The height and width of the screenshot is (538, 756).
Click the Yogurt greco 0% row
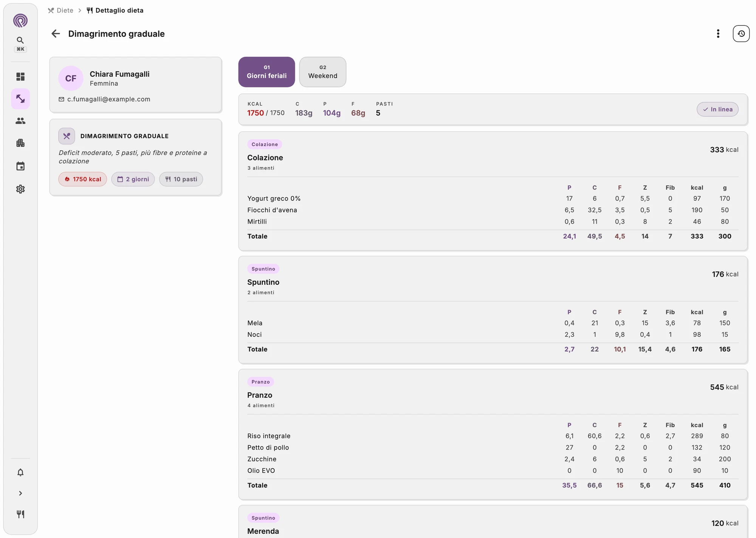tap(493, 198)
